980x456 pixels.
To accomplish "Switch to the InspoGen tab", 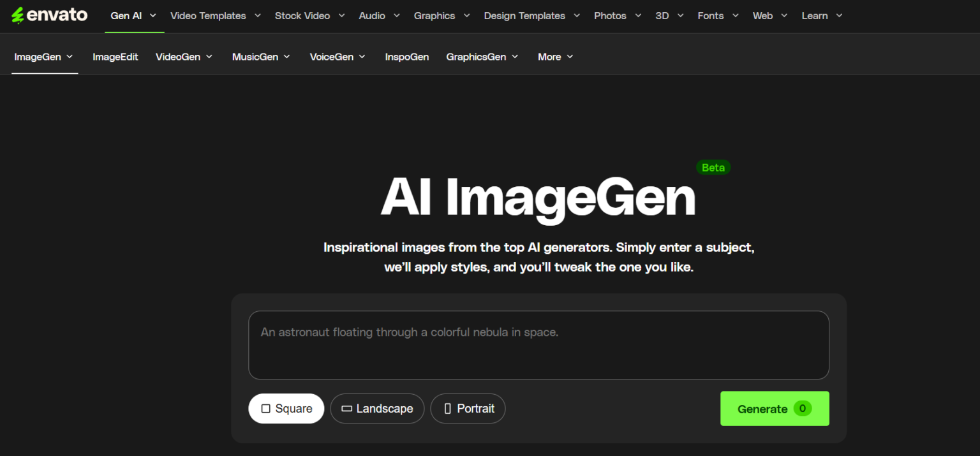I will pyautogui.click(x=406, y=57).
